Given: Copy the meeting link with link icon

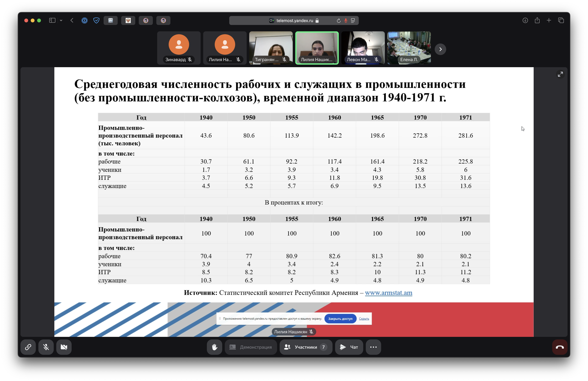Looking at the screenshot, I should click(x=28, y=347).
